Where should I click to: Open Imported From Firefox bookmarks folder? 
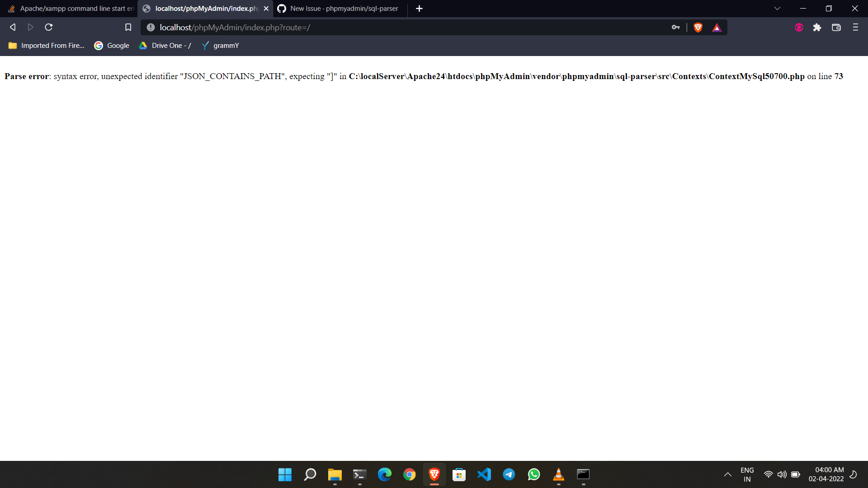click(x=47, y=46)
